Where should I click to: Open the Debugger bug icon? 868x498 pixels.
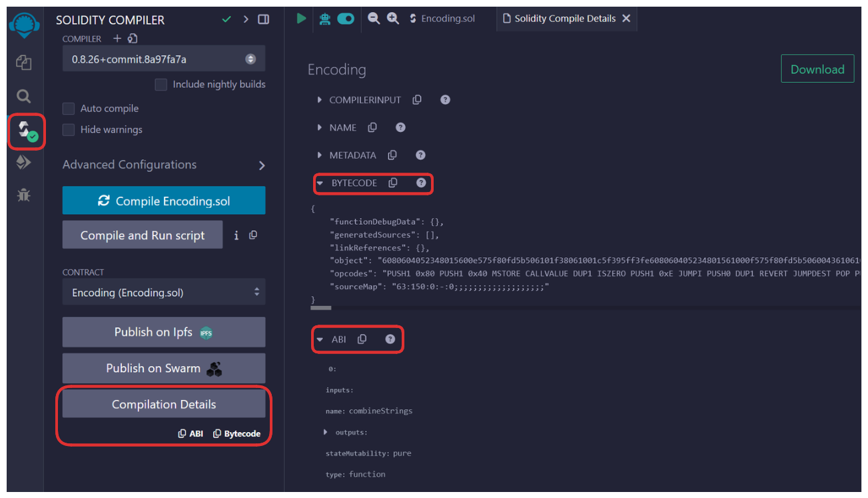click(23, 195)
